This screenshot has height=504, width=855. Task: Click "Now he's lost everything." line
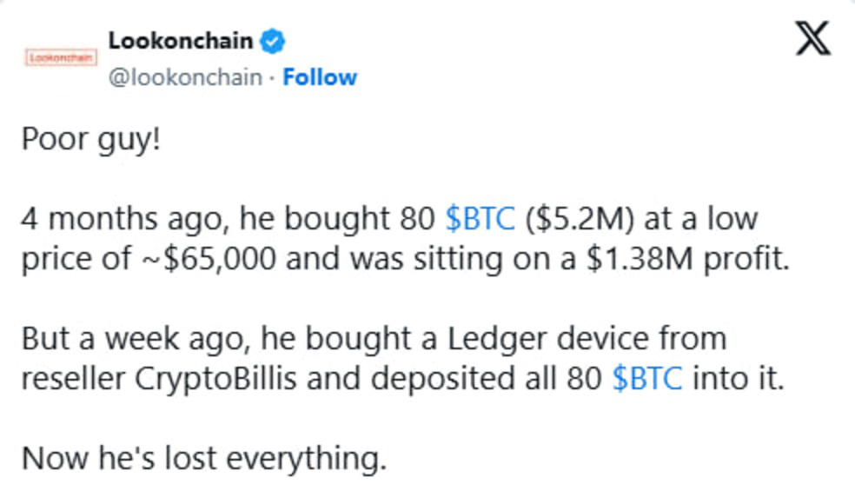click(x=204, y=458)
